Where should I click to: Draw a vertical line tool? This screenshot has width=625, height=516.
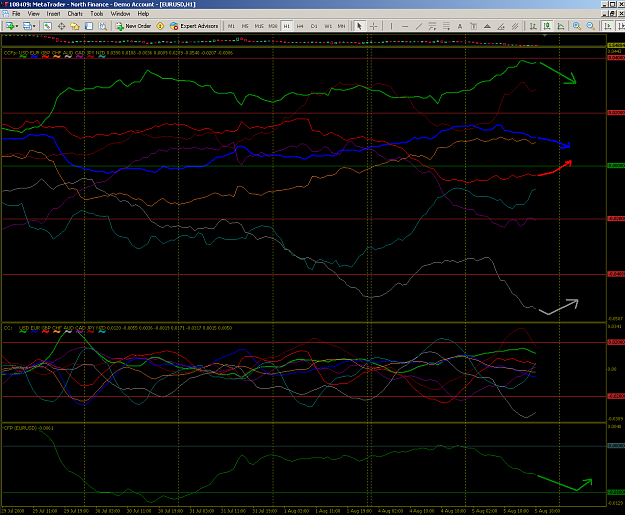pyautogui.click(x=391, y=26)
